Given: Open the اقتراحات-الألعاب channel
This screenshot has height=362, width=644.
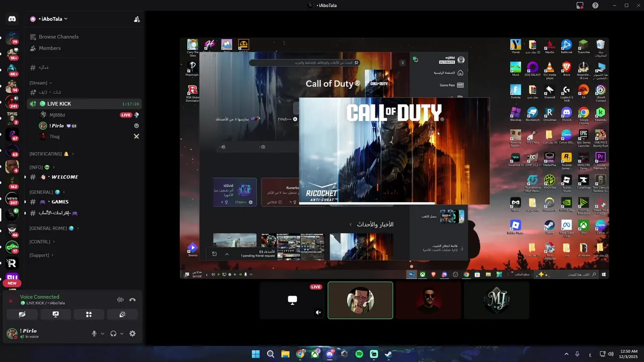Looking at the screenshot, I should coord(84,213).
